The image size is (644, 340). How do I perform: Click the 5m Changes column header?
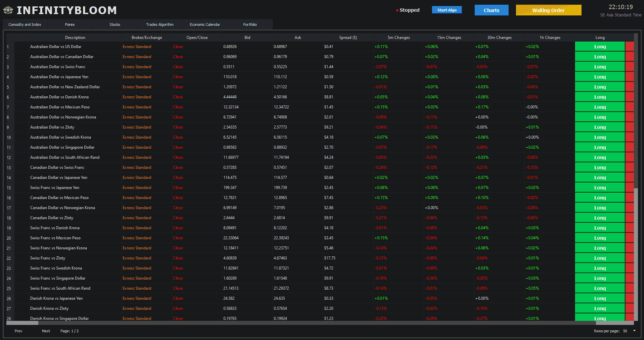pos(398,38)
